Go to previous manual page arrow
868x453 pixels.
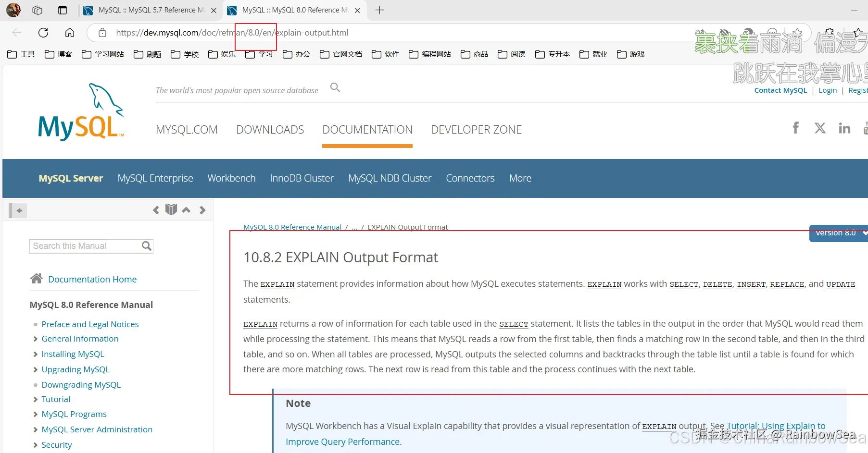pyautogui.click(x=156, y=210)
